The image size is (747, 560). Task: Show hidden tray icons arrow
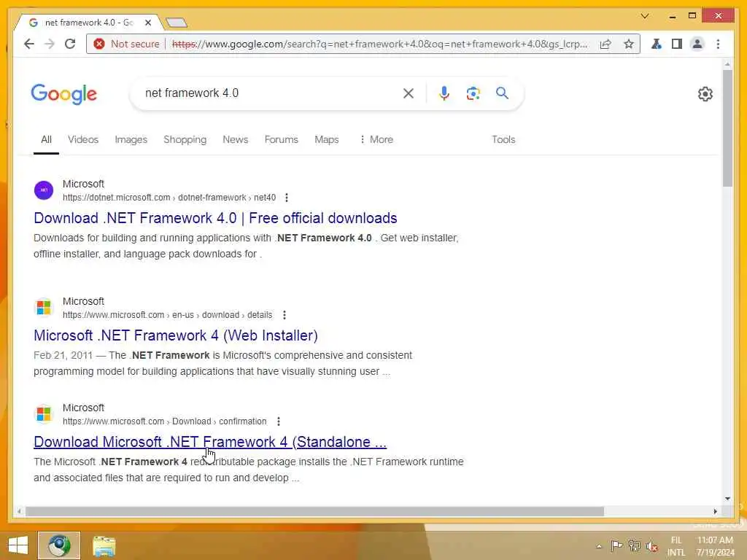point(599,546)
